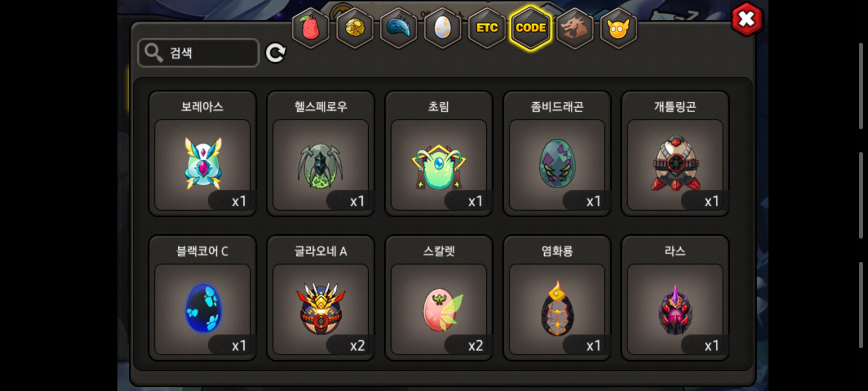Tap the 개틀링곤 mechanical egg
Image resolution: width=868 pixels, height=391 pixels.
tap(675, 154)
